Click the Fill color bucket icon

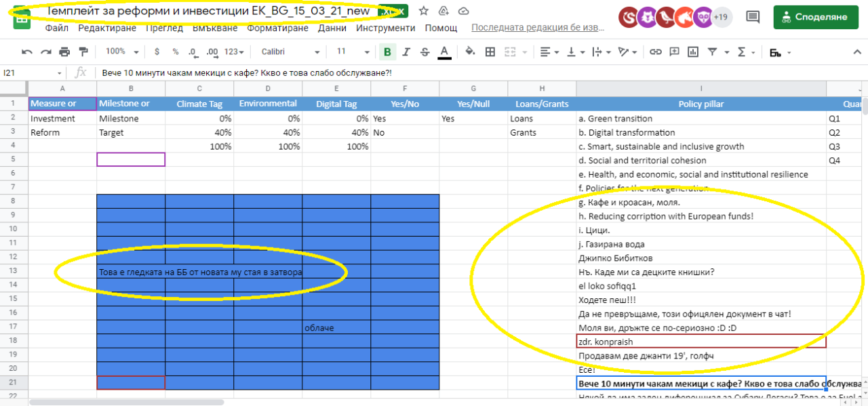click(470, 52)
